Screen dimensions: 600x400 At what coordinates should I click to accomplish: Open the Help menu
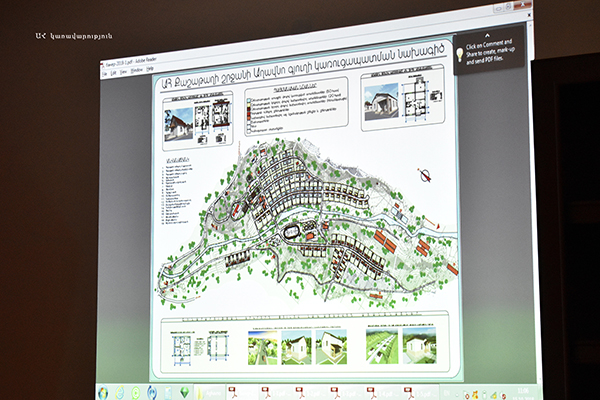[150, 69]
